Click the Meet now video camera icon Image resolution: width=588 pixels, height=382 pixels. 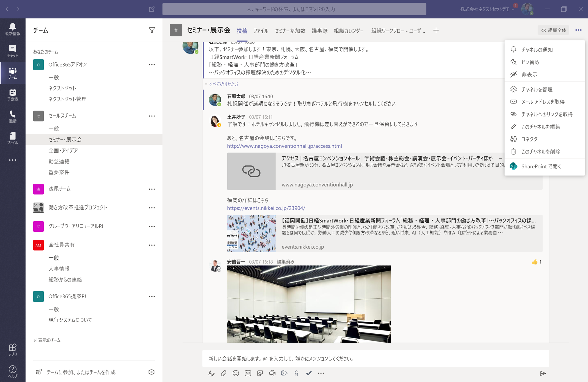(x=272, y=373)
